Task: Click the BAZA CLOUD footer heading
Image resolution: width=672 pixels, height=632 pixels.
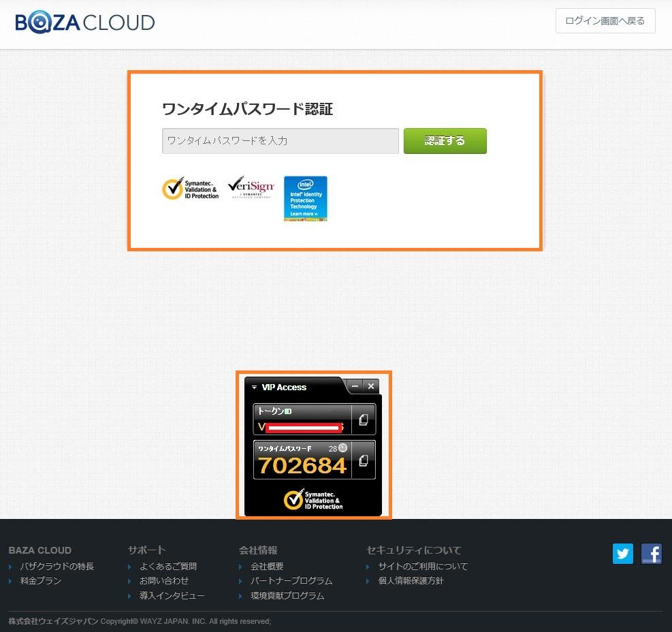Action: click(x=40, y=550)
